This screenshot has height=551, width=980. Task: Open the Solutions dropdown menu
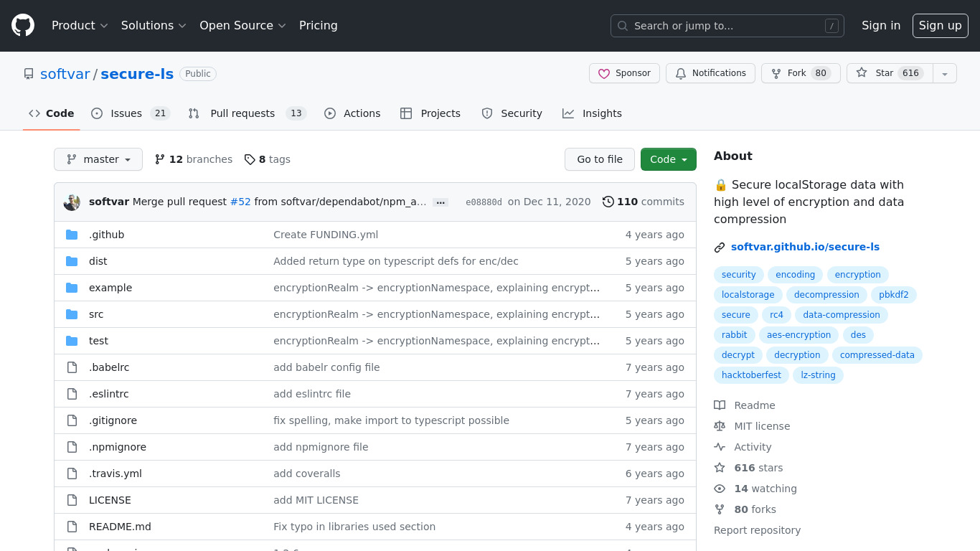tap(154, 25)
